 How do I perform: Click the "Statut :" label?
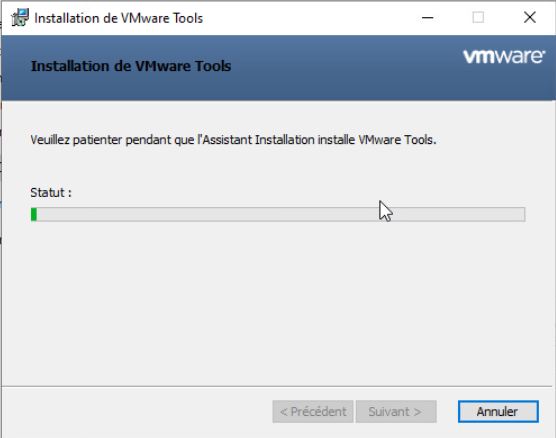[x=51, y=193]
